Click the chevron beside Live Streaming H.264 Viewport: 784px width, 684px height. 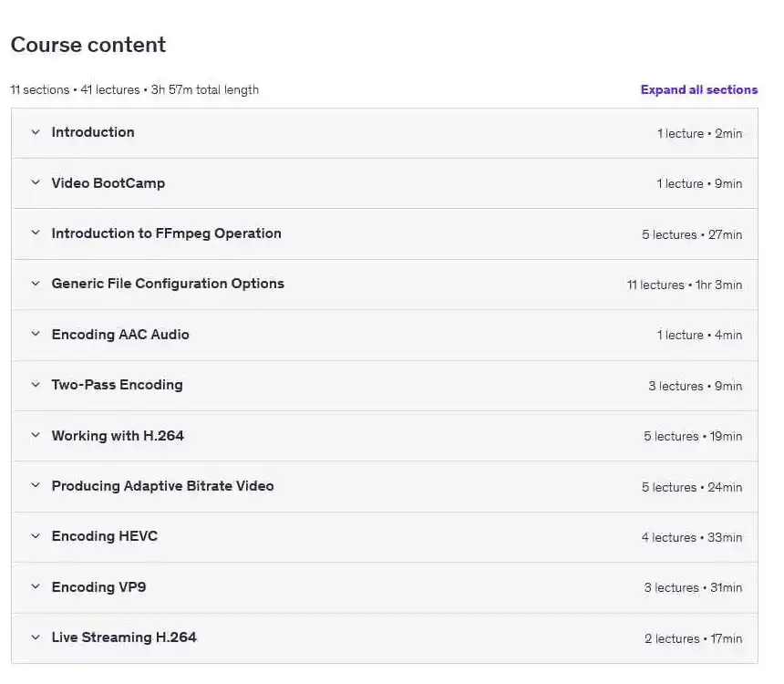coord(36,637)
